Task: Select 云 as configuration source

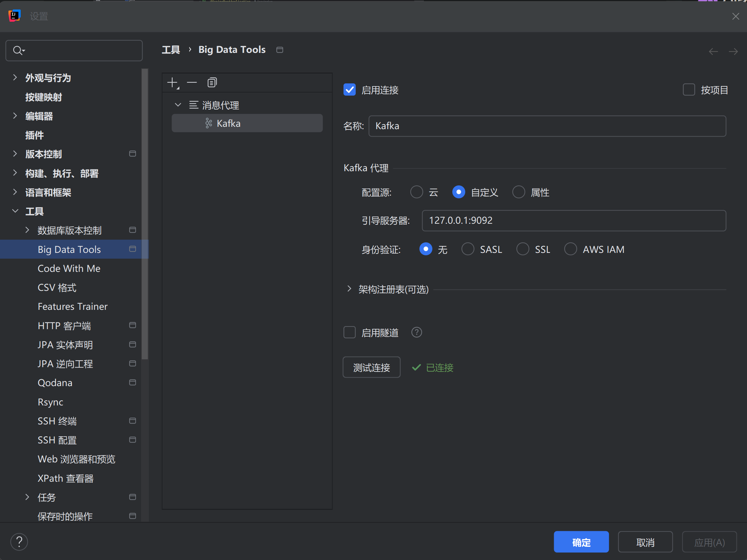Action: tap(416, 192)
